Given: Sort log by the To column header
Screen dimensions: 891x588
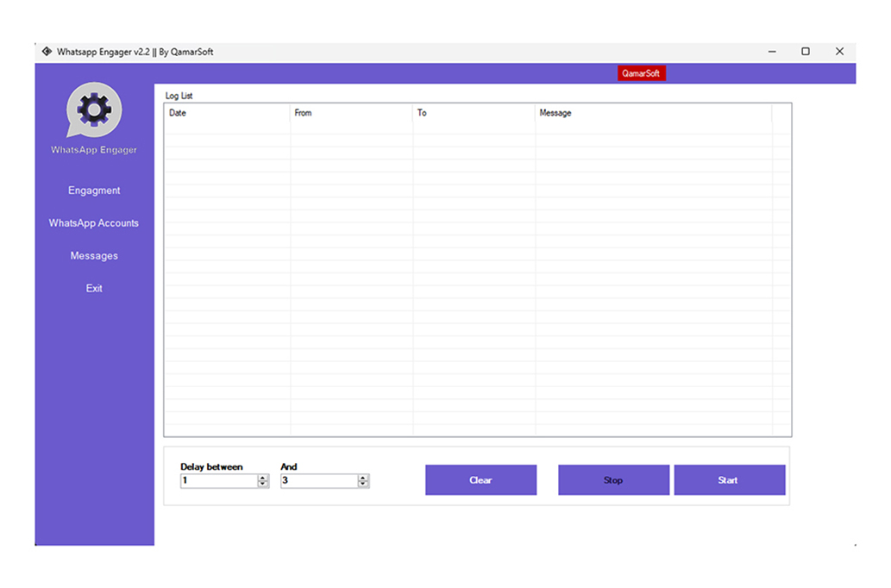Looking at the screenshot, I should pos(474,113).
